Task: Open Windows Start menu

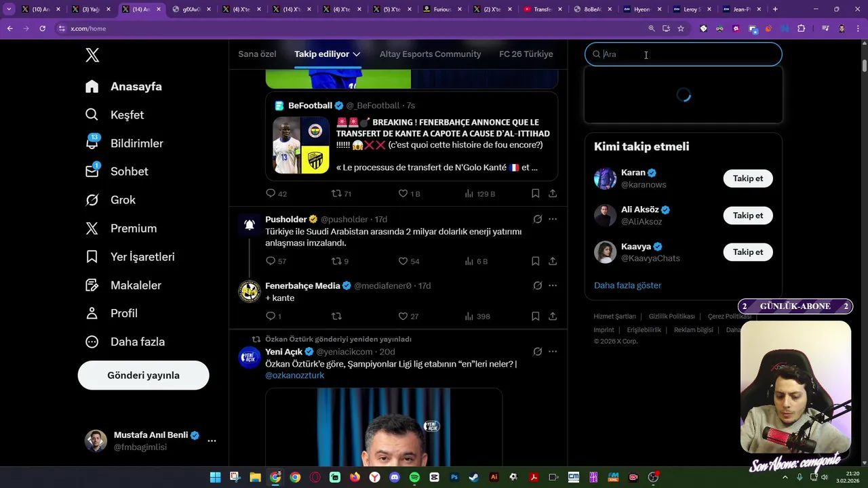Action: click(x=215, y=477)
